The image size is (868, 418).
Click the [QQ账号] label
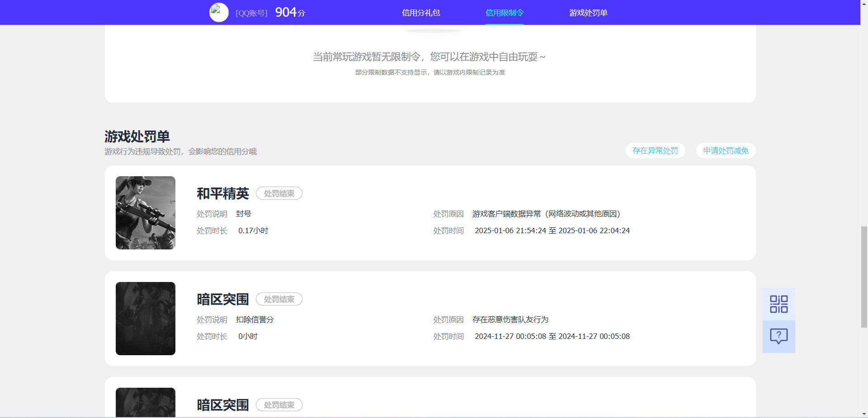[x=251, y=13]
